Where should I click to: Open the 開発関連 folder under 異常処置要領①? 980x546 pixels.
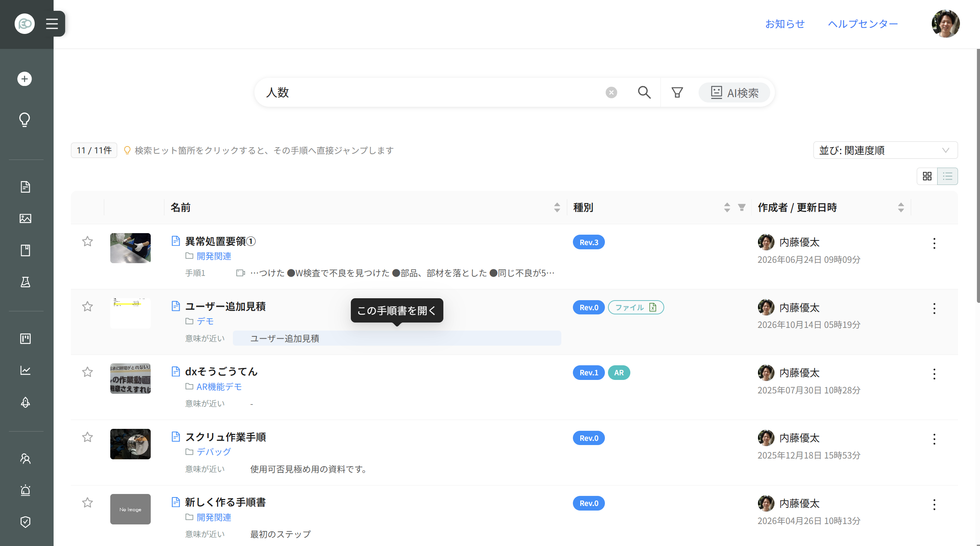(x=214, y=256)
